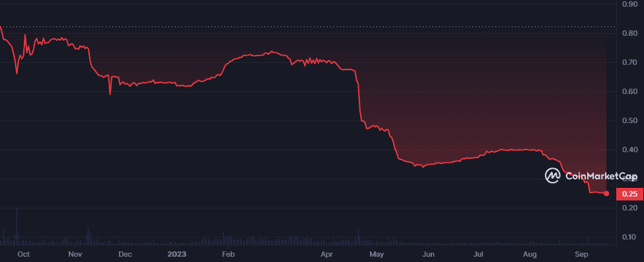The width and height of the screenshot is (644, 262).
Task: Click the Jun label on the time axis
Action: coord(429,254)
